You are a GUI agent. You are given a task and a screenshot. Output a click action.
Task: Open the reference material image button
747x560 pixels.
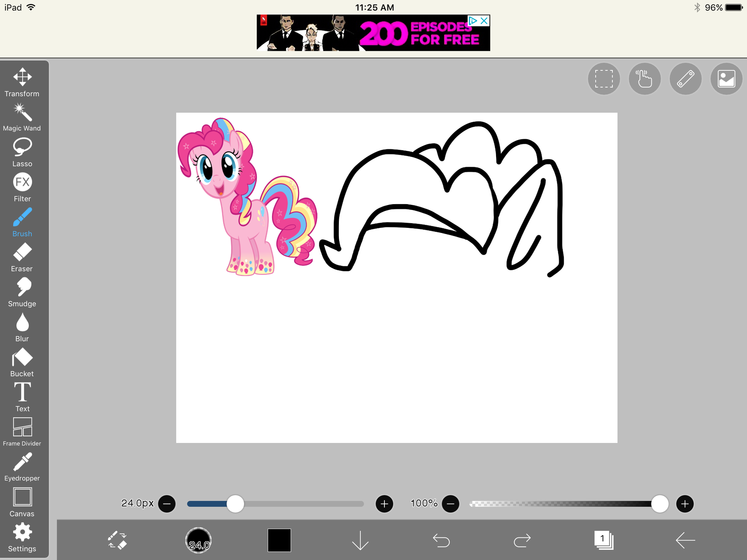(x=726, y=79)
